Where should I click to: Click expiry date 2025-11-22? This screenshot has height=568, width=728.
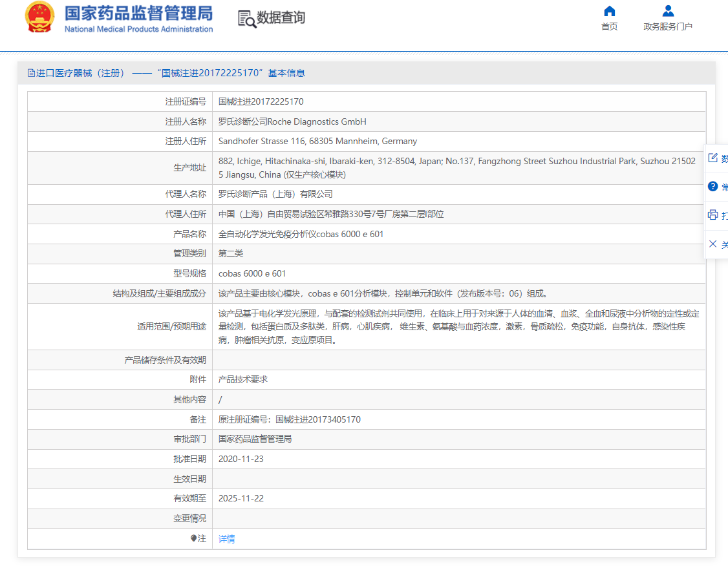tap(241, 498)
